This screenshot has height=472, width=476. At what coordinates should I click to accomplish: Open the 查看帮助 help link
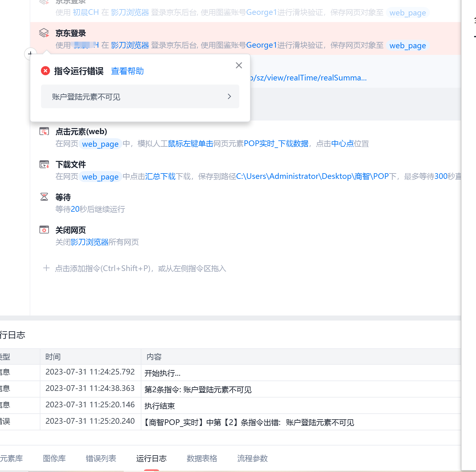tap(128, 71)
